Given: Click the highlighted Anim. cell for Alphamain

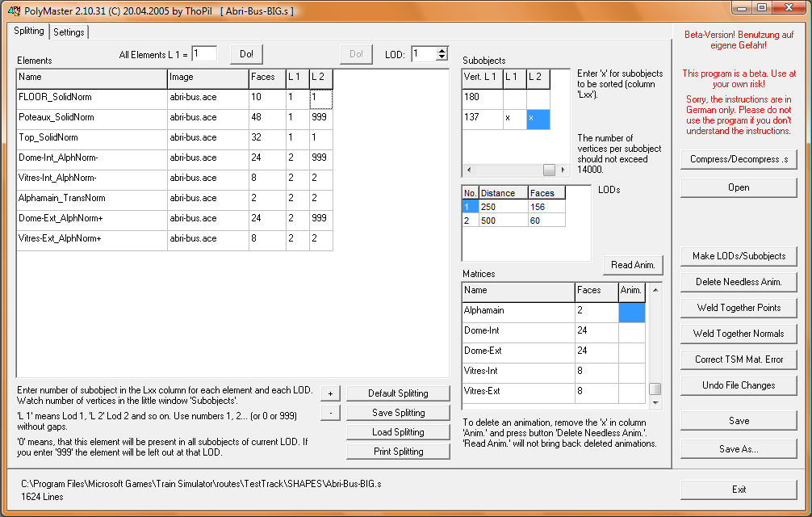Looking at the screenshot, I should point(632,313).
